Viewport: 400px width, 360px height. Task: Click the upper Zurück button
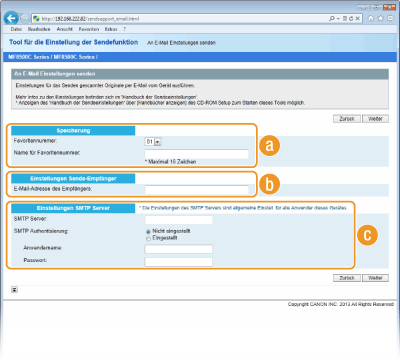pos(347,119)
